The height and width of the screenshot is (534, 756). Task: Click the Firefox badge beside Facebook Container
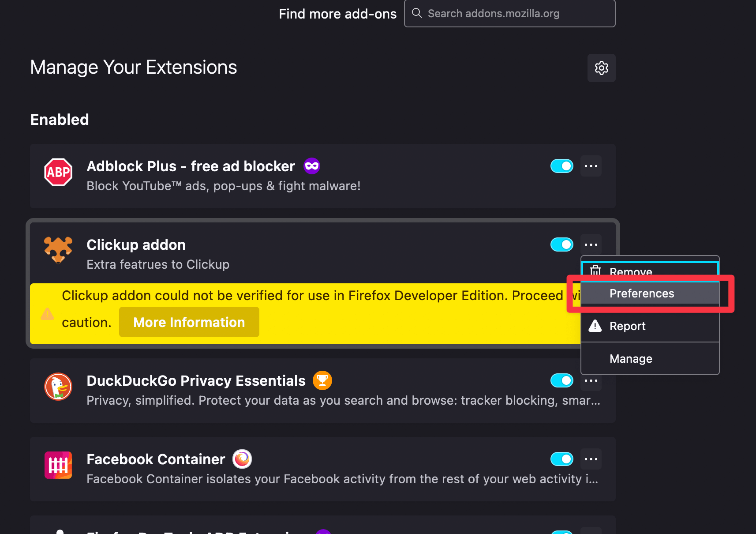point(242,459)
